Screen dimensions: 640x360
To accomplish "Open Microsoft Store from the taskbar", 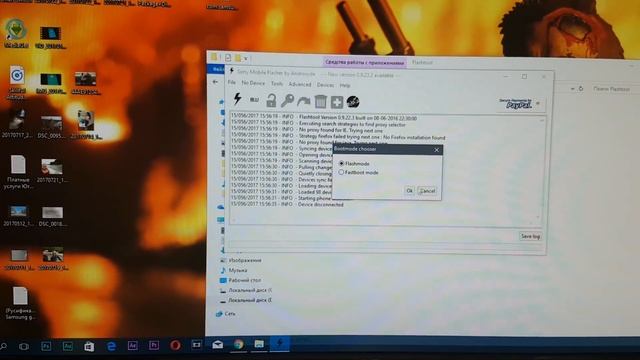I will 89,347.
